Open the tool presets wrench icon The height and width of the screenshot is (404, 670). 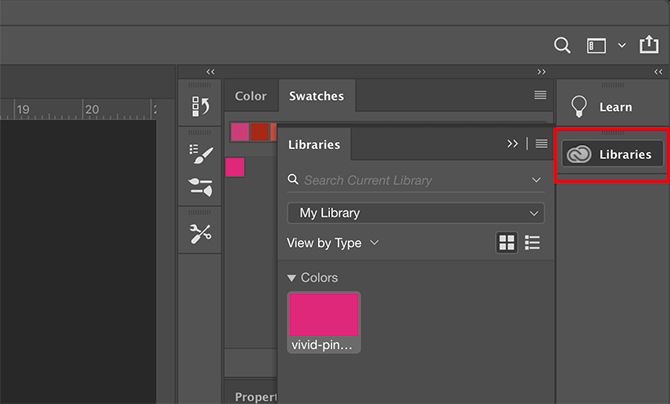(x=200, y=233)
